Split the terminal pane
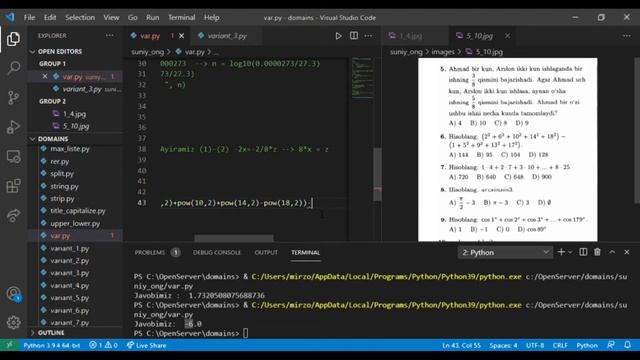 pyautogui.click(x=583, y=252)
